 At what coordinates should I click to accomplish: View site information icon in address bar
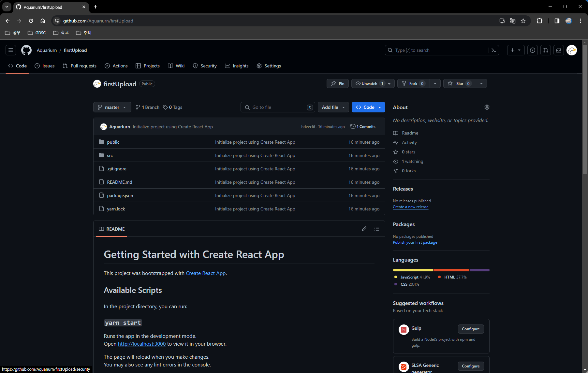point(57,21)
